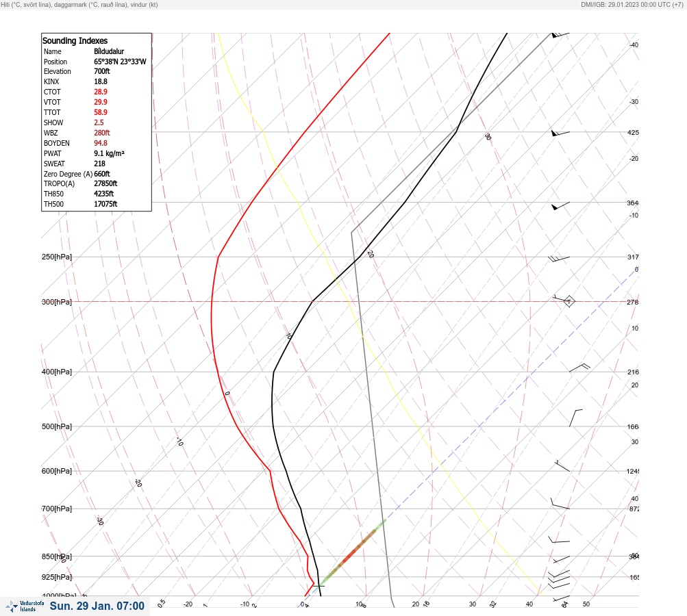Click the 'DMI/IGB: 29.01.2023 00:00 UTC (+7)' header
687x616 pixels.
coord(632,4)
